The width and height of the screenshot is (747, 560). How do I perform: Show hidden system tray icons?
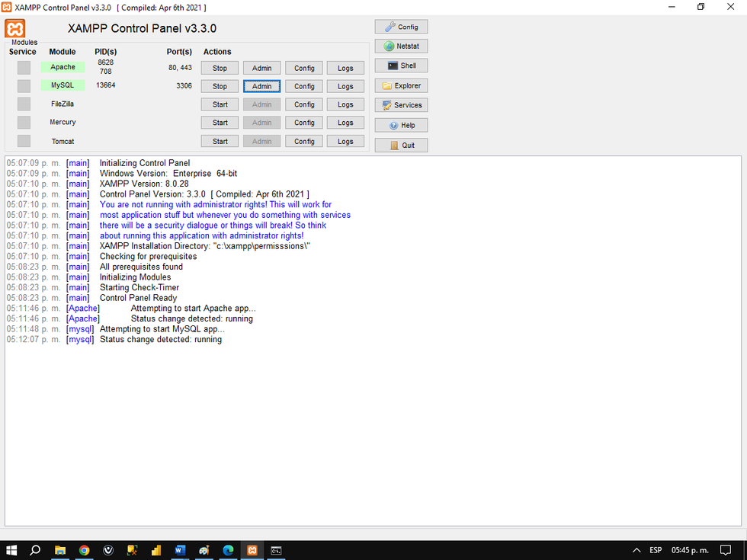pyautogui.click(x=636, y=550)
